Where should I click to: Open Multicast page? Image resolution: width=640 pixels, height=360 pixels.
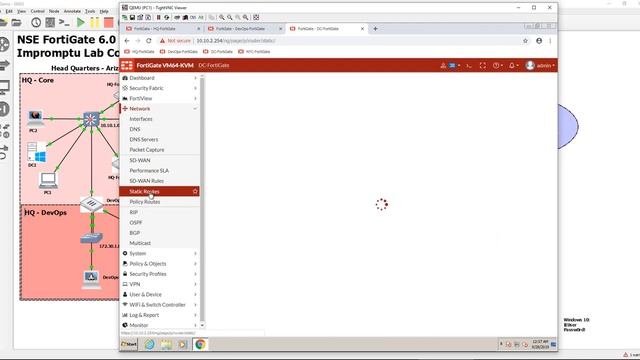pyautogui.click(x=140, y=243)
